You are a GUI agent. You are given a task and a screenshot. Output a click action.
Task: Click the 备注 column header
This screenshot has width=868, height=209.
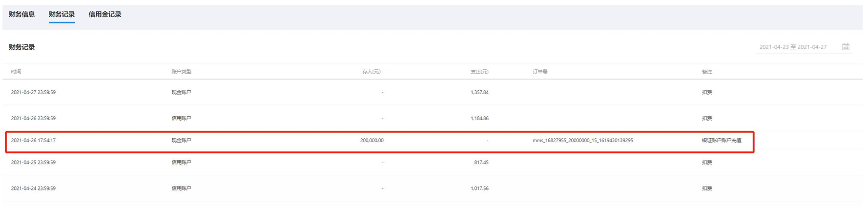[707, 72]
